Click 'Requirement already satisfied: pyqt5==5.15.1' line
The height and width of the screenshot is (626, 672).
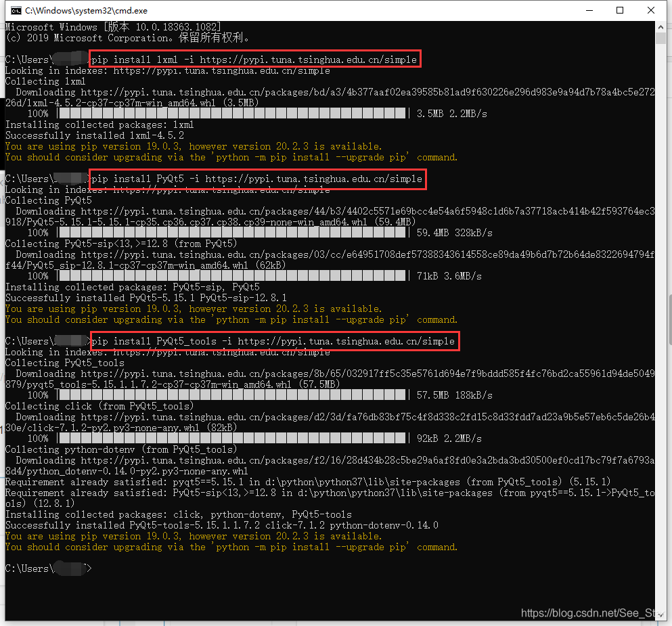(x=308, y=482)
